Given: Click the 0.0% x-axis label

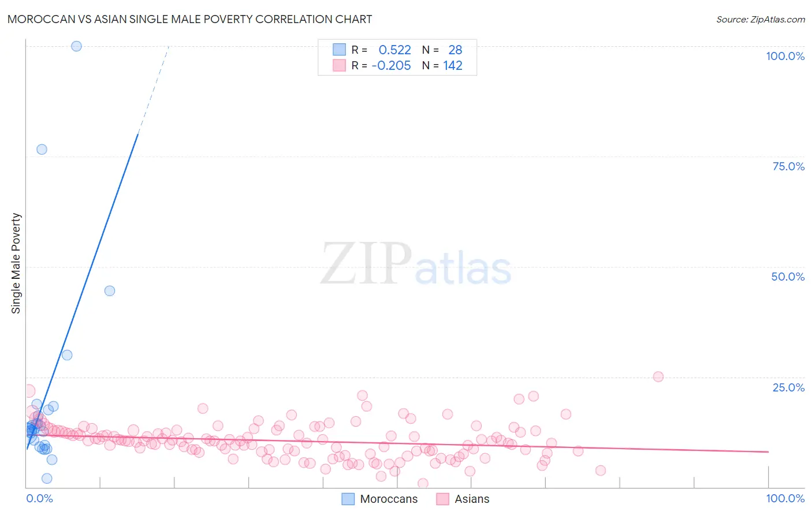Looking at the screenshot, I should 39,498.
